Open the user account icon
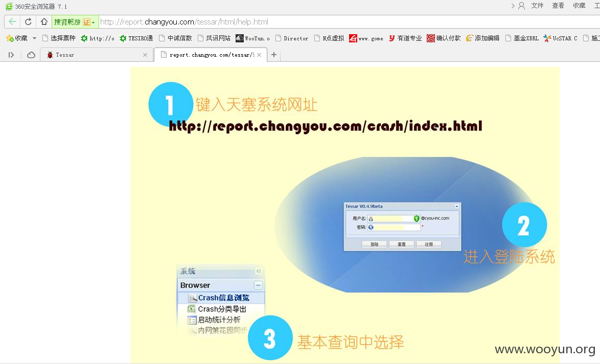 [521, 6]
